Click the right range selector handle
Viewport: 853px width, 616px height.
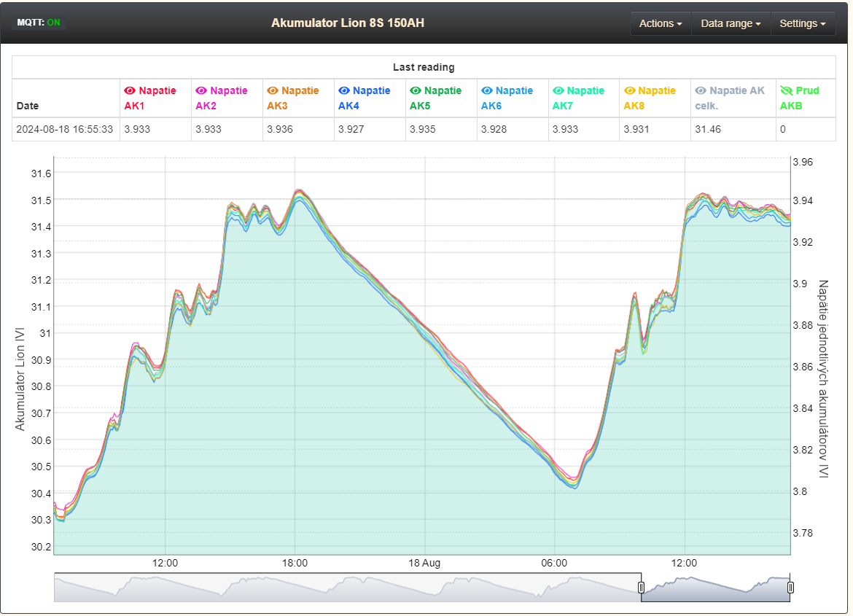790,588
